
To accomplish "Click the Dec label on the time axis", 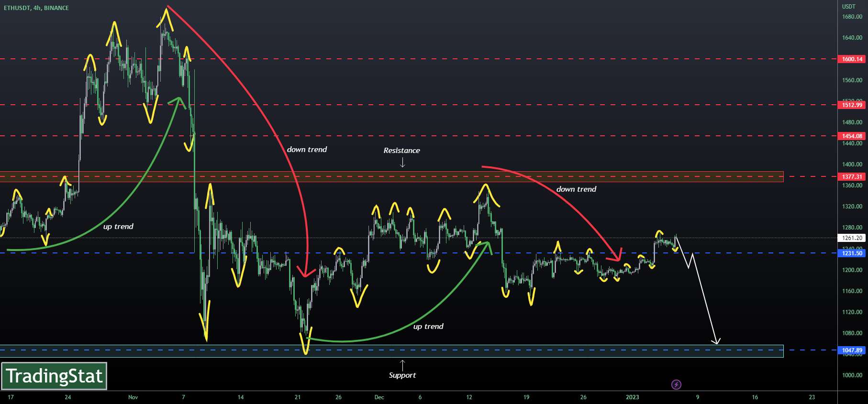I will tap(379, 397).
